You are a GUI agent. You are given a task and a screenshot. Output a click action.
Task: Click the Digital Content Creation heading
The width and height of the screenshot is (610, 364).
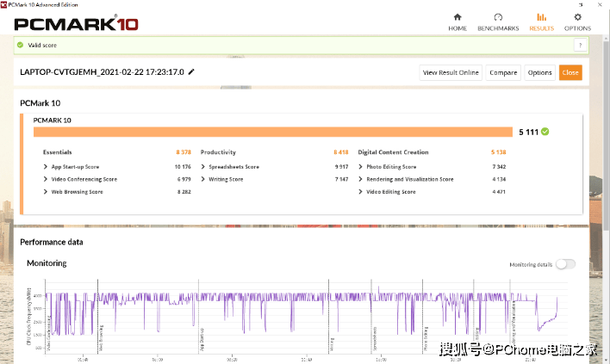pyautogui.click(x=393, y=152)
